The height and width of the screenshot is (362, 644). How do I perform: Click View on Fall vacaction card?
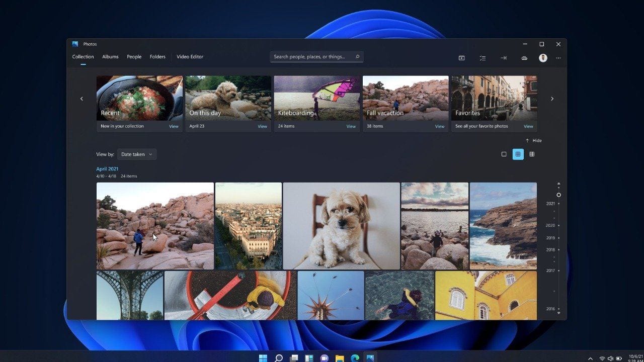coord(440,126)
